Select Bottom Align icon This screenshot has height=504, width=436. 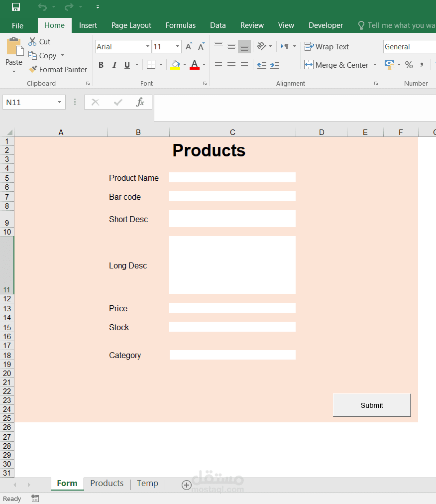(x=244, y=47)
